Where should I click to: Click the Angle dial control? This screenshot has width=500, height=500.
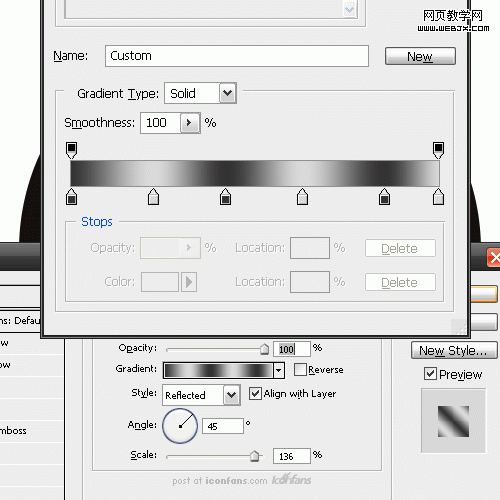coord(180,426)
